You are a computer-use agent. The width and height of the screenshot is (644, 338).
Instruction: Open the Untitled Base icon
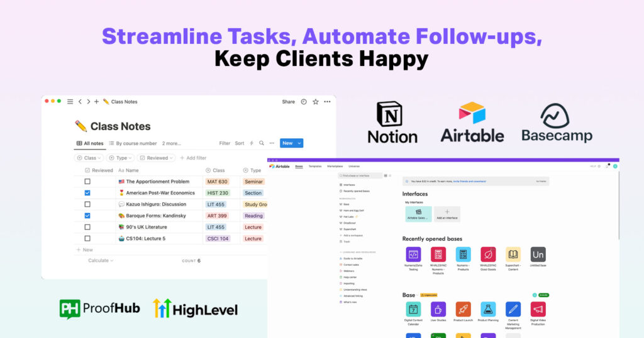(x=538, y=254)
